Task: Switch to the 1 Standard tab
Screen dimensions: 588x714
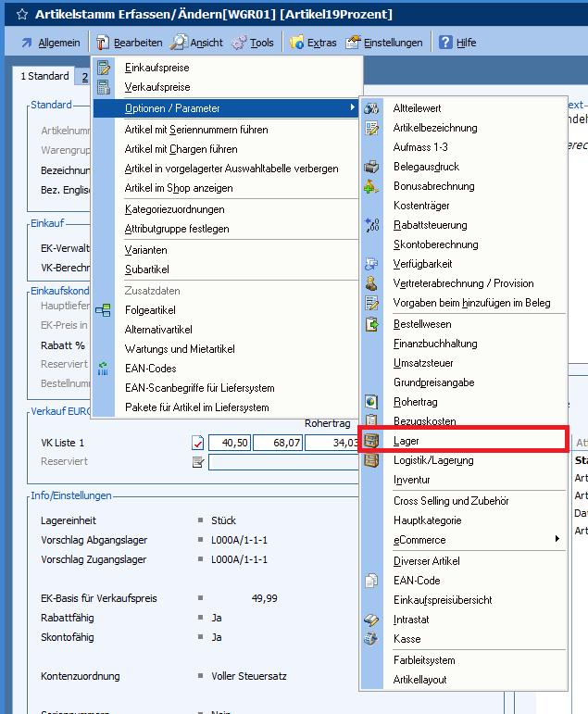Action: click(x=44, y=76)
